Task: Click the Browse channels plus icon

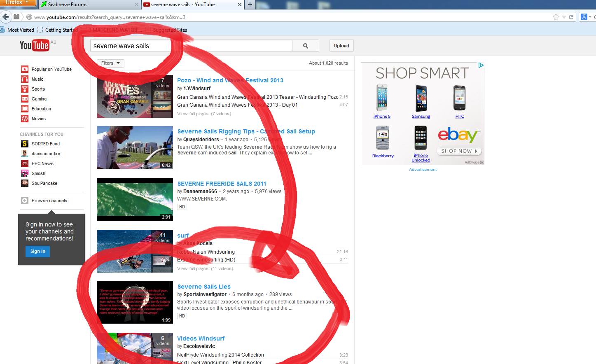Action: (25, 201)
